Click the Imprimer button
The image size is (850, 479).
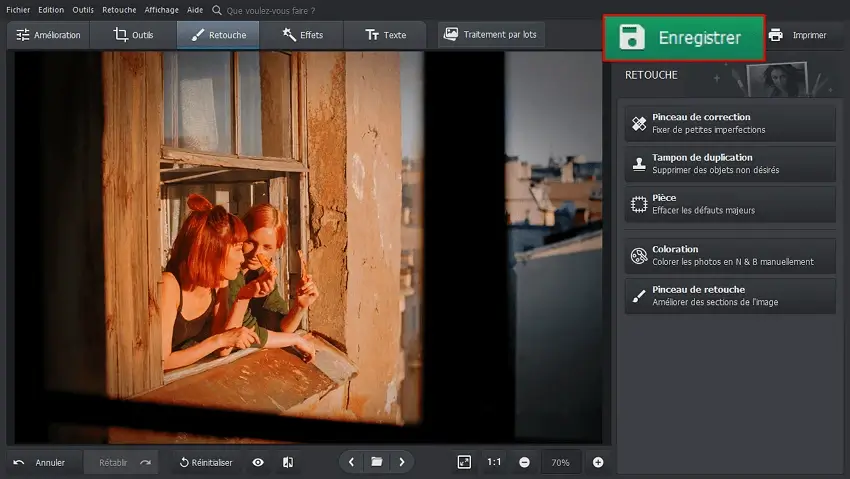coord(797,35)
